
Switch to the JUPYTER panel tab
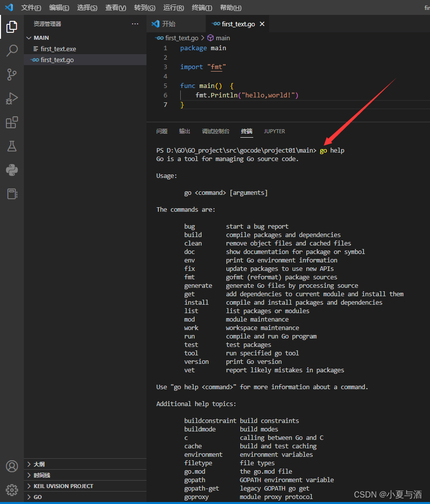tap(274, 131)
